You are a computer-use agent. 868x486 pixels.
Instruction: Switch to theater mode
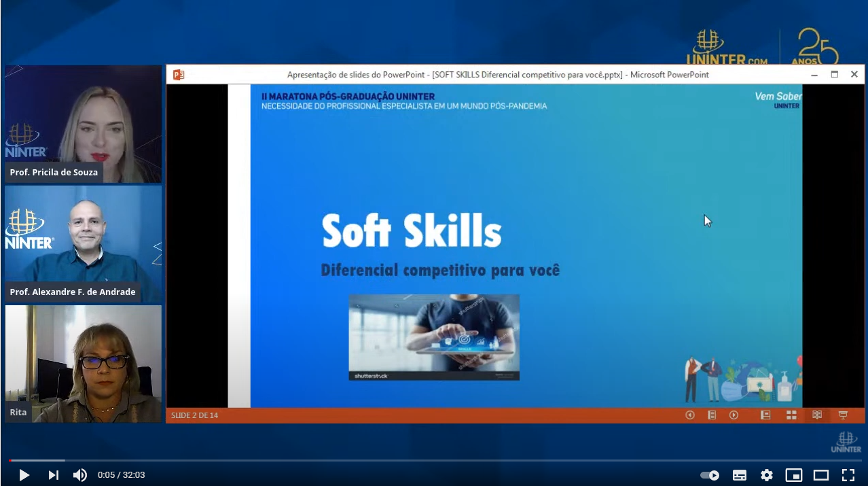(821, 475)
